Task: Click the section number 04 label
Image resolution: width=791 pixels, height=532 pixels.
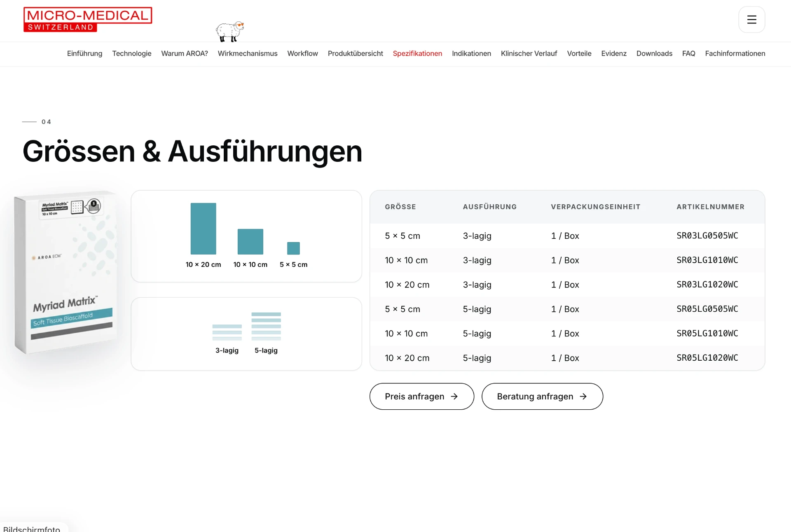Action: click(x=46, y=122)
